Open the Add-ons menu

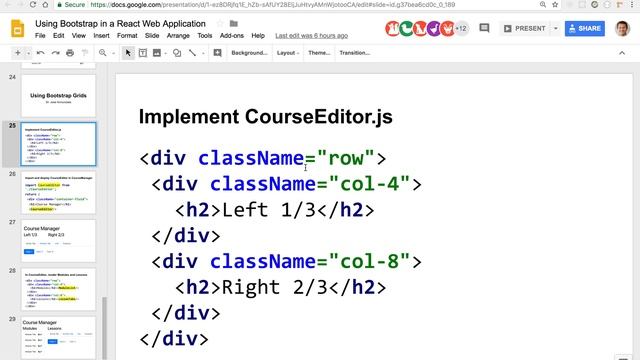click(231, 36)
